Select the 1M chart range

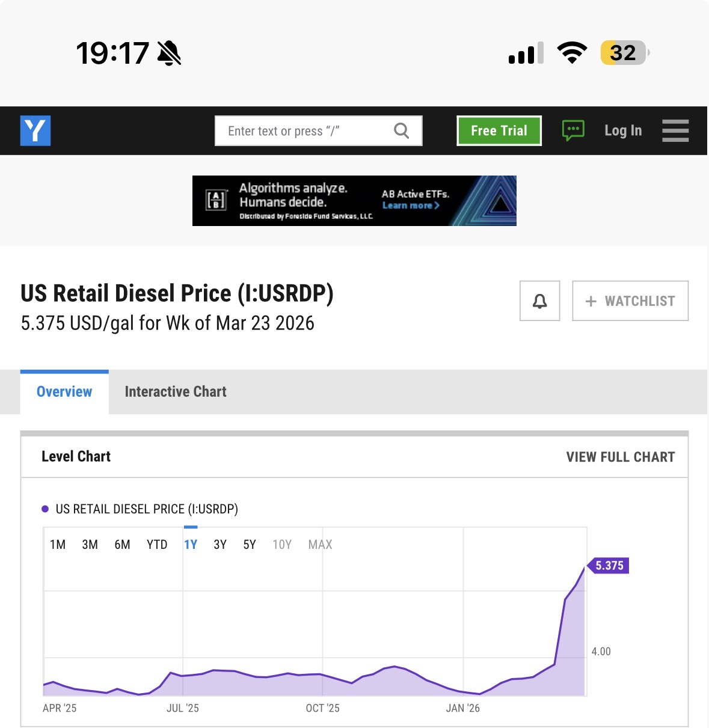58,545
